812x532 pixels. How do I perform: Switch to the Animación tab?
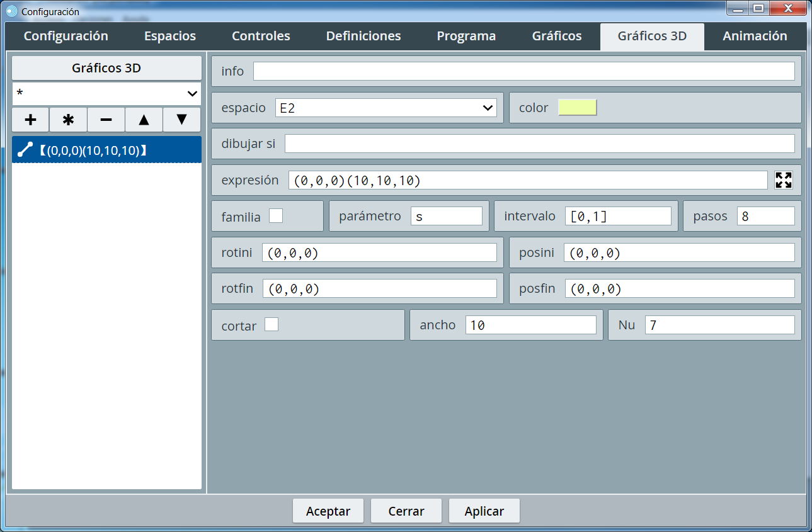click(755, 36)
